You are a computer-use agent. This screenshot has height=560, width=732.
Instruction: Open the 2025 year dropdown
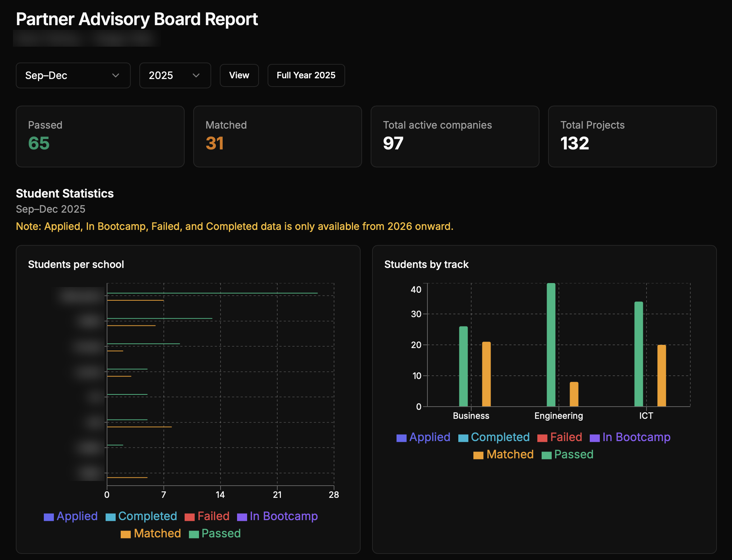(x=175, y=75)
